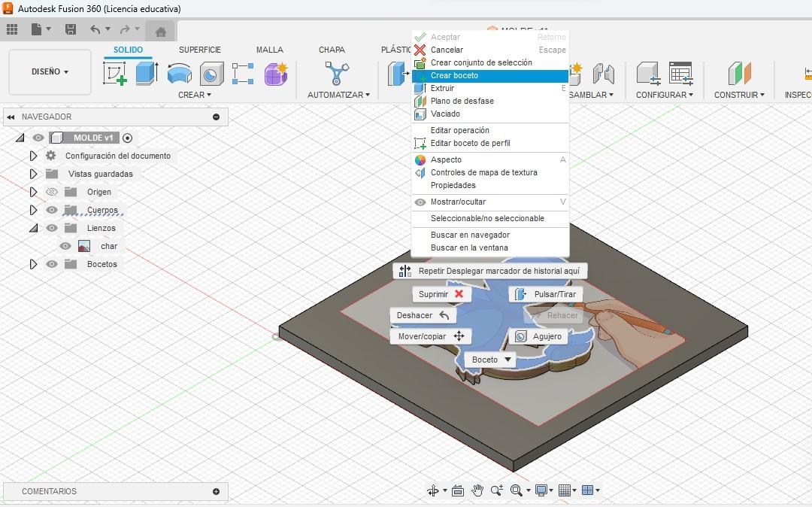The image size is (812, 507).
Task: Choose Vaciado in context menu
Action: click(x=490, y=114)
